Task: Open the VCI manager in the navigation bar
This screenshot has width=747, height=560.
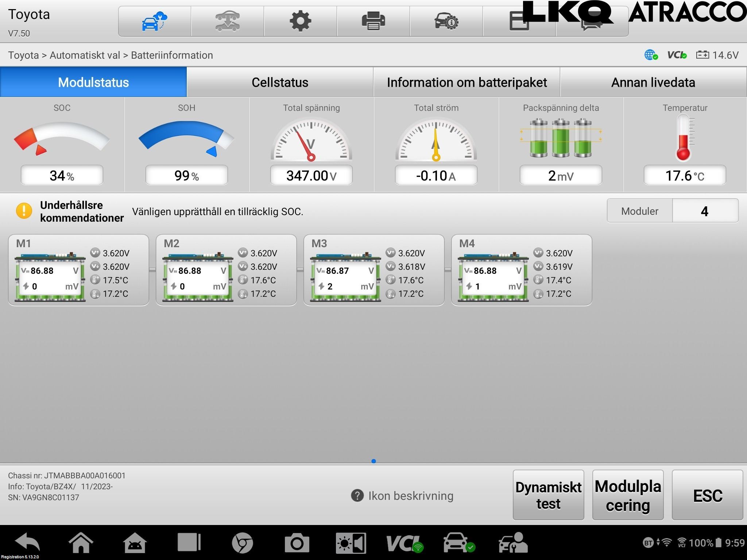Action: (405, 543)
